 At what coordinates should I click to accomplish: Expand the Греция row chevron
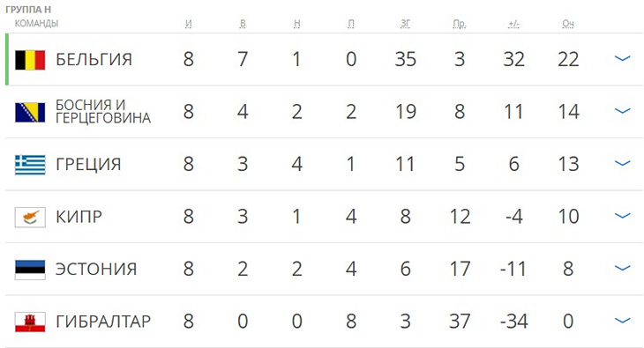coord(622,163)
